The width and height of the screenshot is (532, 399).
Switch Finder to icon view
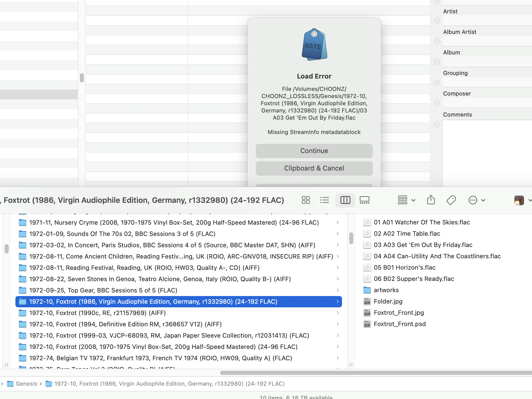306,200
